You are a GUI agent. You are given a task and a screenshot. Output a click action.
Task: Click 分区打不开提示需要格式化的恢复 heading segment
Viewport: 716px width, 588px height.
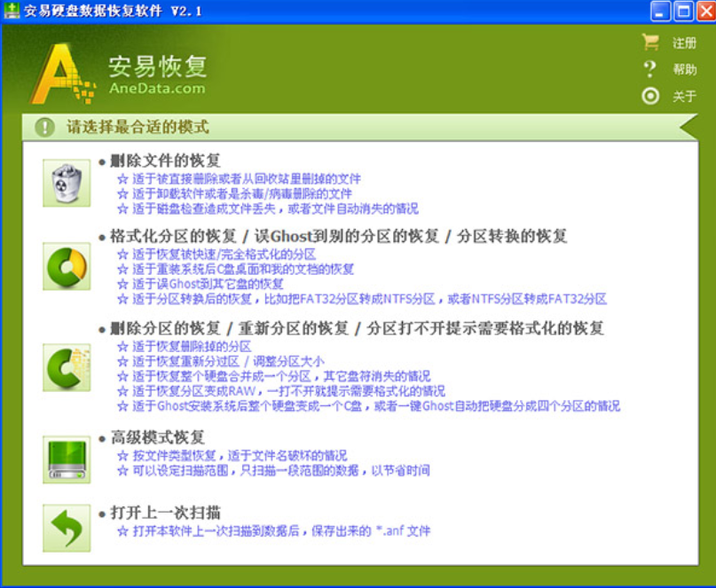tap(485, 328)
